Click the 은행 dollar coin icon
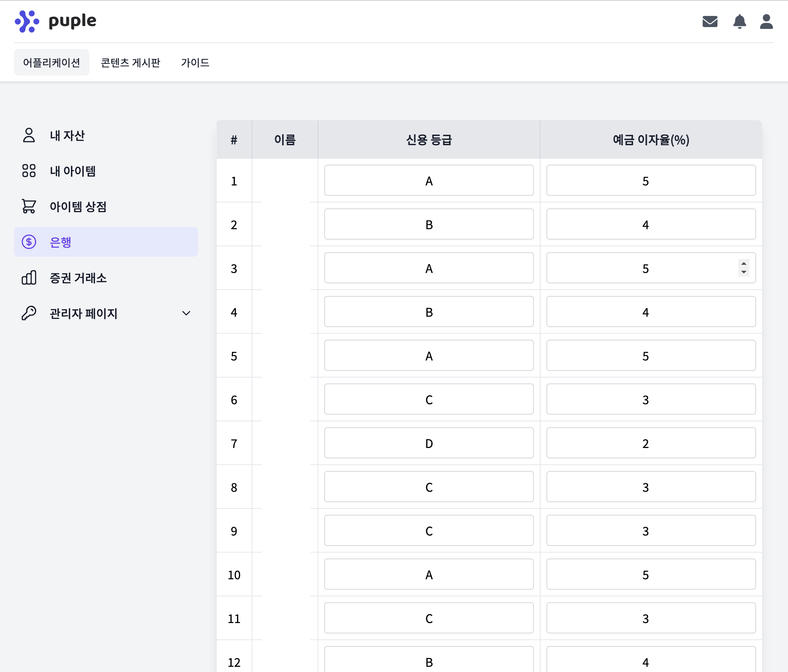 tap(29, 242)
